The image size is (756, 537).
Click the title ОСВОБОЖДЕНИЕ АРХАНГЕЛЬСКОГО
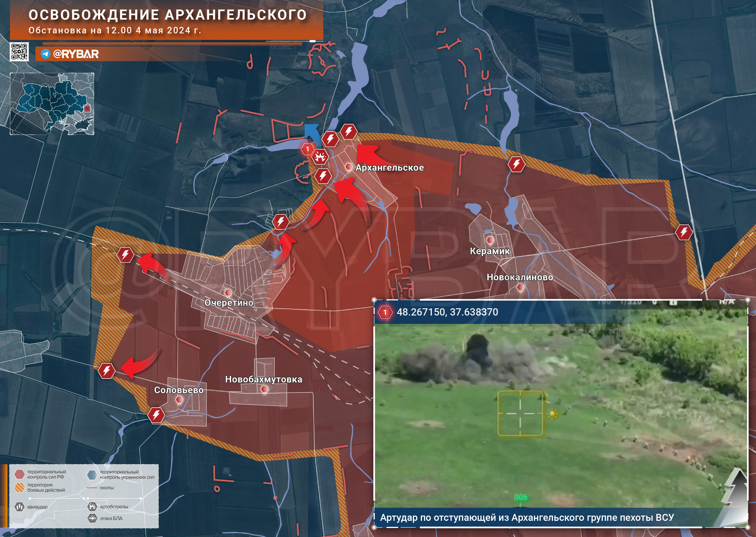168,15
